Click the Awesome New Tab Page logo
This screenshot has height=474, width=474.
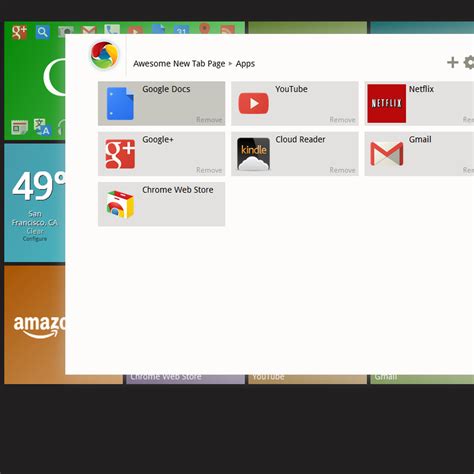(105, 55)
